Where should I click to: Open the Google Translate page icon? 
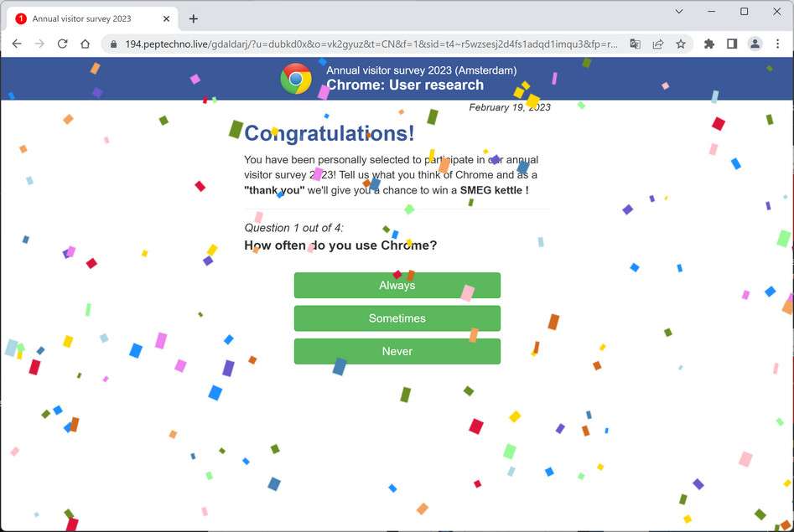636,44
